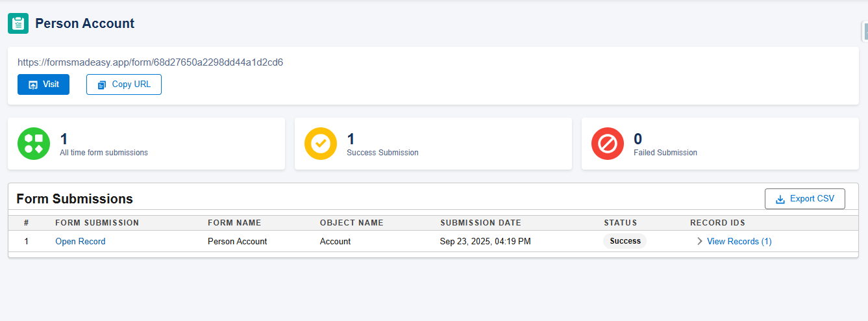Click the teal Person Account form icon
The image size is (868, 321).
[x=18, y=23]
